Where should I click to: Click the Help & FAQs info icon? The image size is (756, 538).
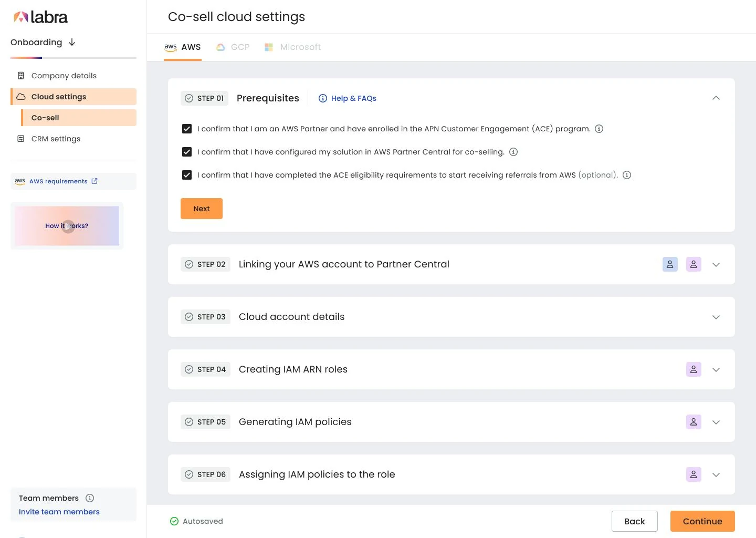pos(323,98)
